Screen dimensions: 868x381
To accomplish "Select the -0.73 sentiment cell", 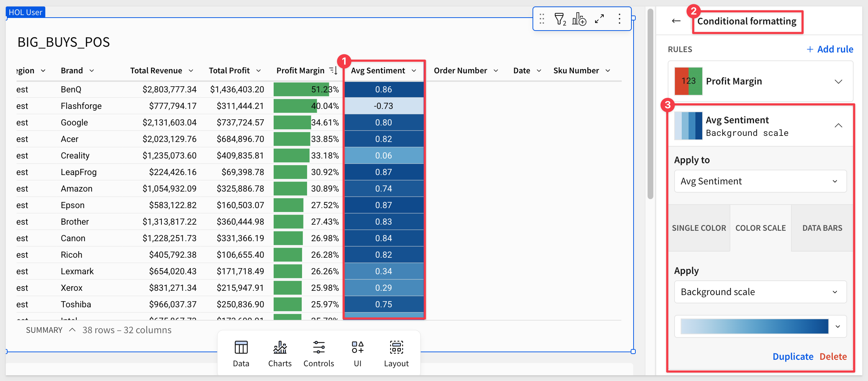I will 384,106.
